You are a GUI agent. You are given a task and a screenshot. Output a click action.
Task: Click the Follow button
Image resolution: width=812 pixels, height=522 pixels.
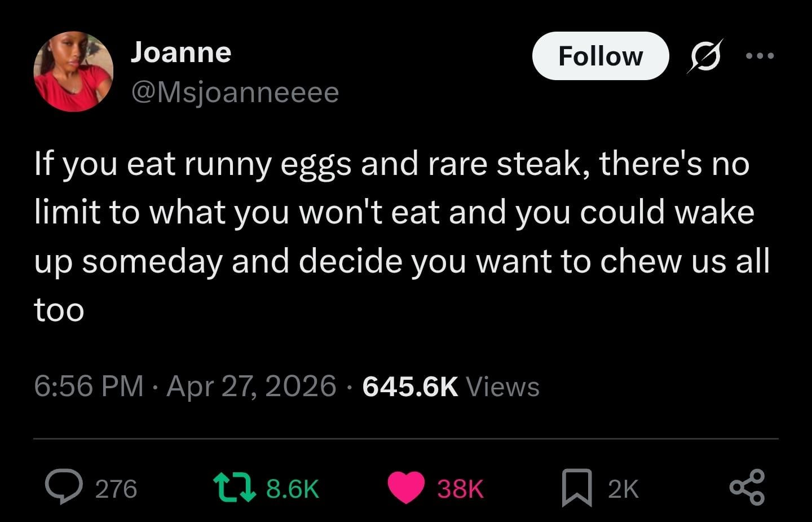(x=600, y=56)
